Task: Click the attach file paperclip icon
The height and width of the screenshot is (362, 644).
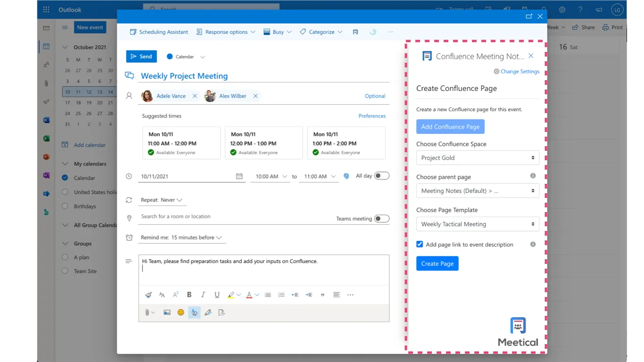Action: point(146,312)
